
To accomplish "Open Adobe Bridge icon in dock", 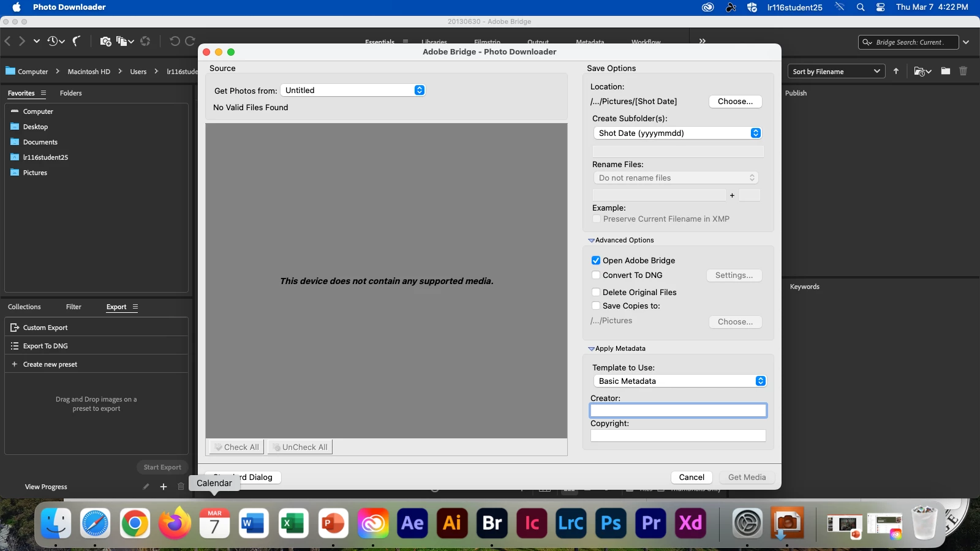I will pos(492,523).
